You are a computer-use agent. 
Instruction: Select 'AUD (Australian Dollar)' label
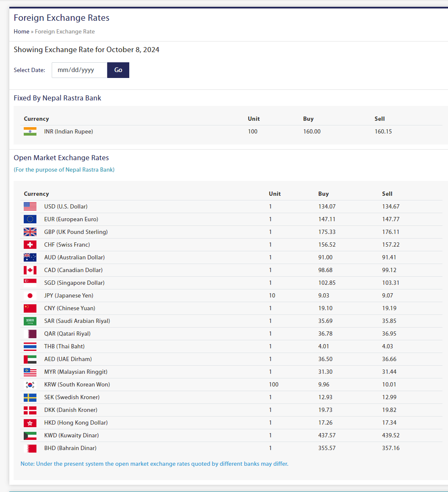point(74,257)
